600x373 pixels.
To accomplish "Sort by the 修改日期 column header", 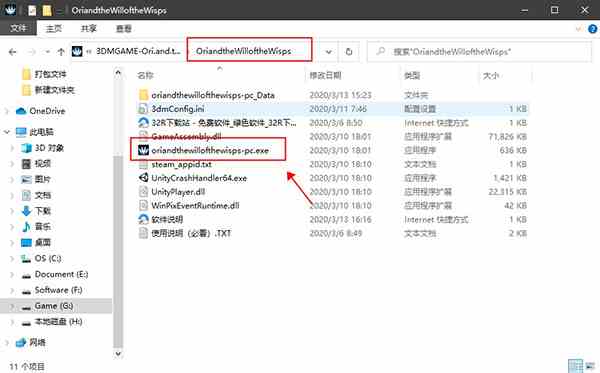I will (325, 75).
